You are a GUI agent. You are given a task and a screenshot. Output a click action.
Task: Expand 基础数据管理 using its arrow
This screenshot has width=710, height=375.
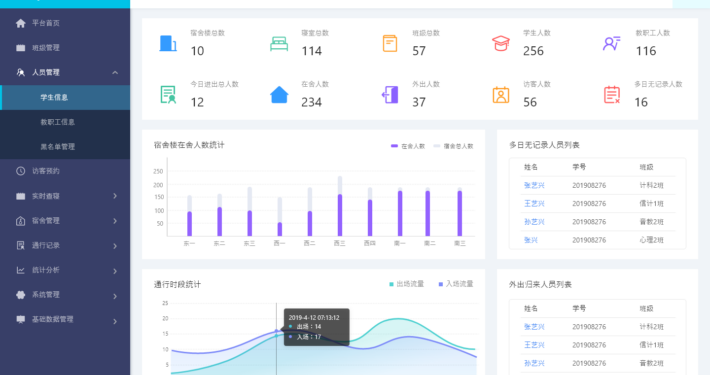(115, 321)
